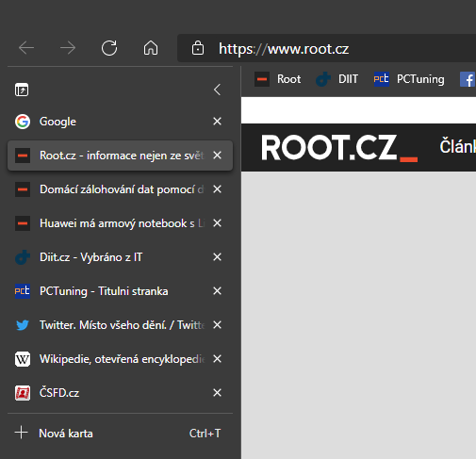View site security lock info

tap(198, 48)
